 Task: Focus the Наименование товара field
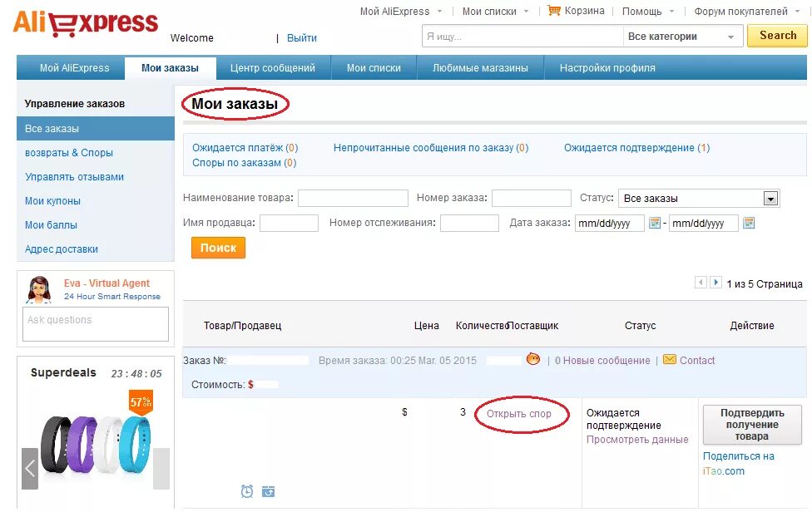tap(354, 198)
